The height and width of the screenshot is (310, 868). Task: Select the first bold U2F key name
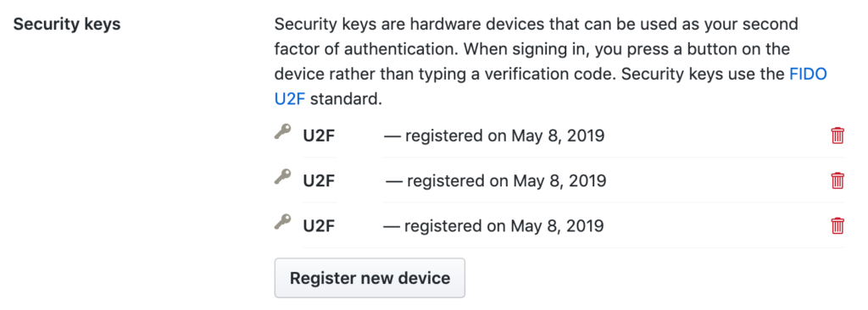click(x=319, y=136)
